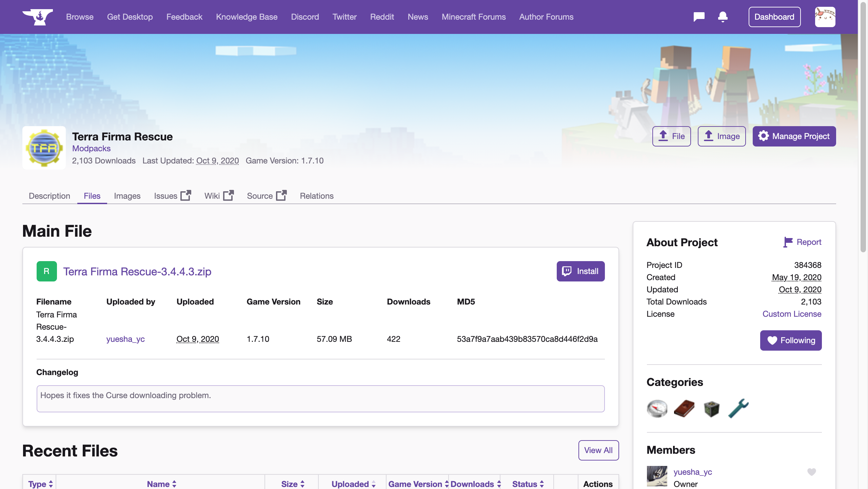The image size is (868, 489).
Task: Click the green R release badge
Action: click(47, 271)
